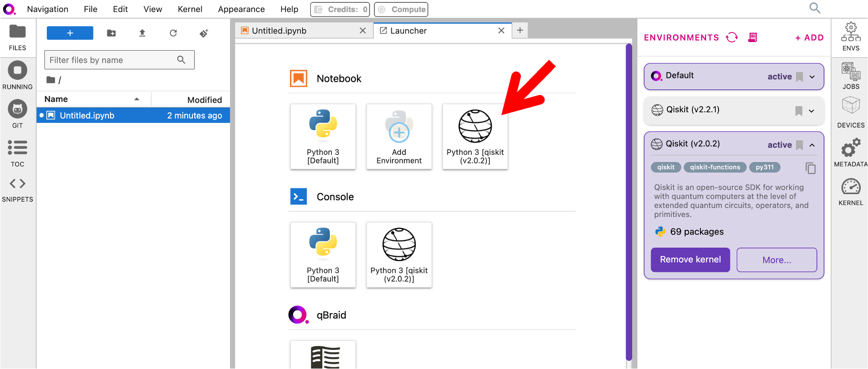
Task: Launch Python 3 [Default] notebook
Action: [323, 137]
